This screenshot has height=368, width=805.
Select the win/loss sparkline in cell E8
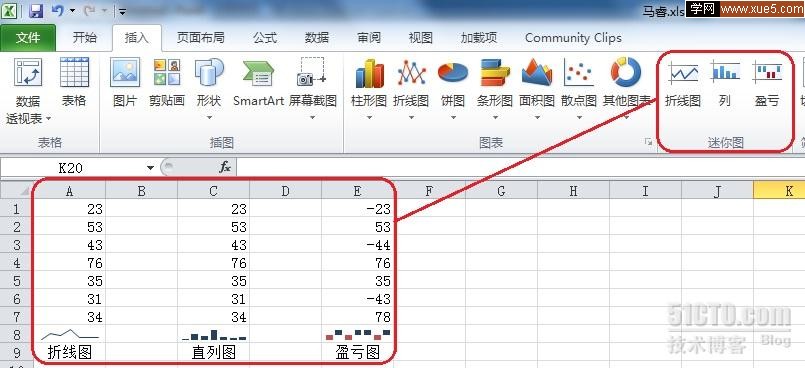tap(358, 334)
